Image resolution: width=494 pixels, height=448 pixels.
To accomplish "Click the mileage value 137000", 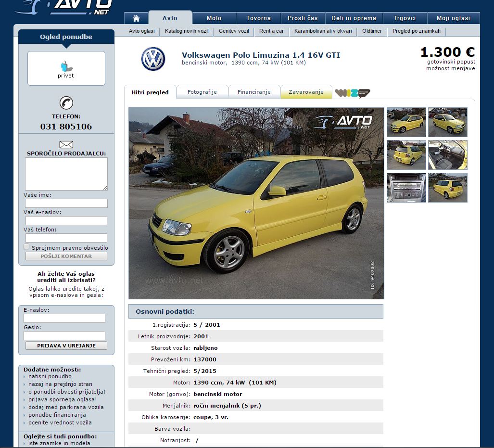I will [205, 359].
